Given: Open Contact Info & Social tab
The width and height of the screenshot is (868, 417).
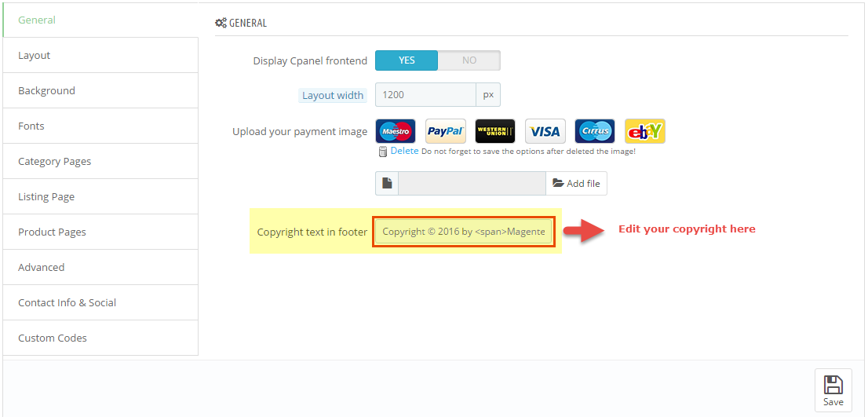Looking at the screenshot, I should pyautogui.click(x=100, y=303).
